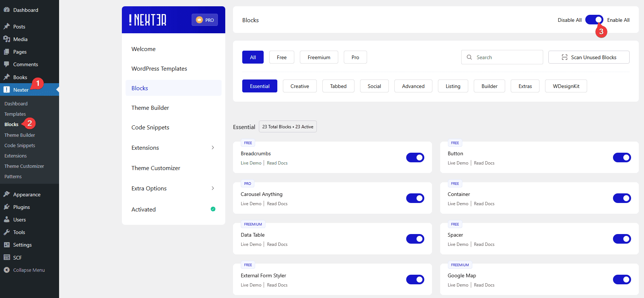Toggle the Enable All blocks switch
The height and width of the screenshot is (298, 644).
[594, 20]
